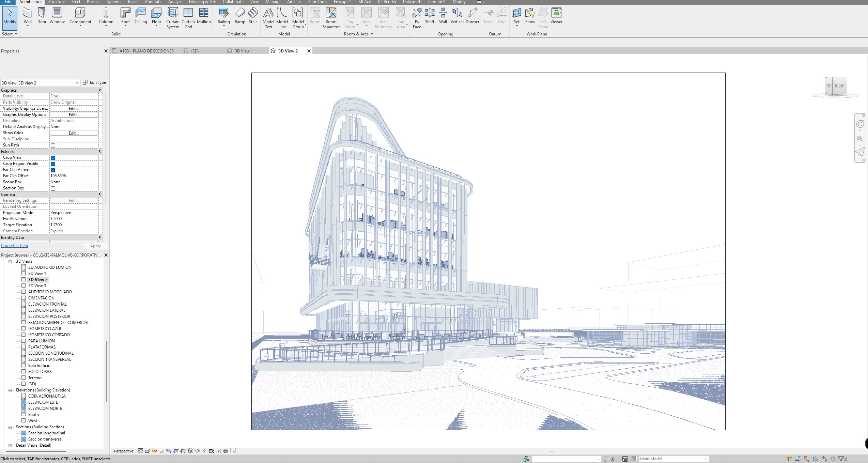Collapse the Camera properties section

pos(99,195)
